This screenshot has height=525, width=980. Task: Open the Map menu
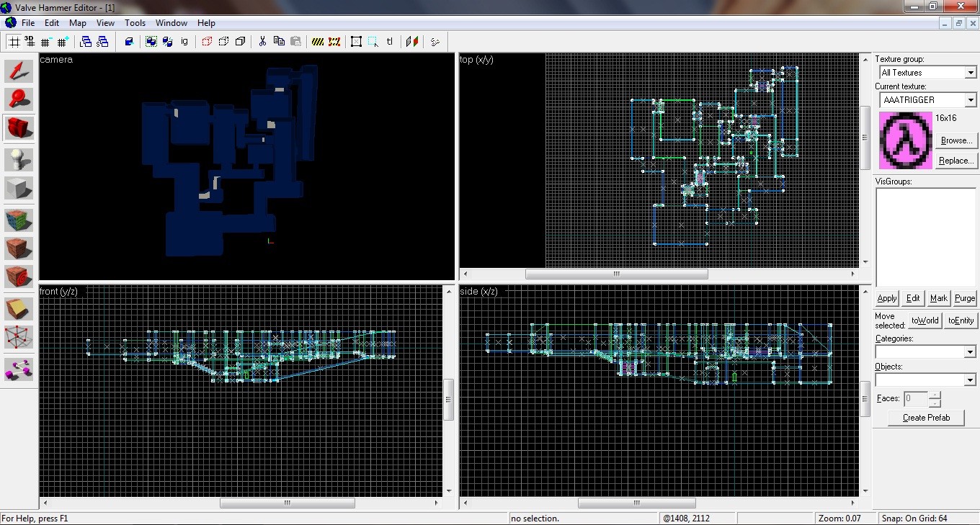tap(77, 23)
